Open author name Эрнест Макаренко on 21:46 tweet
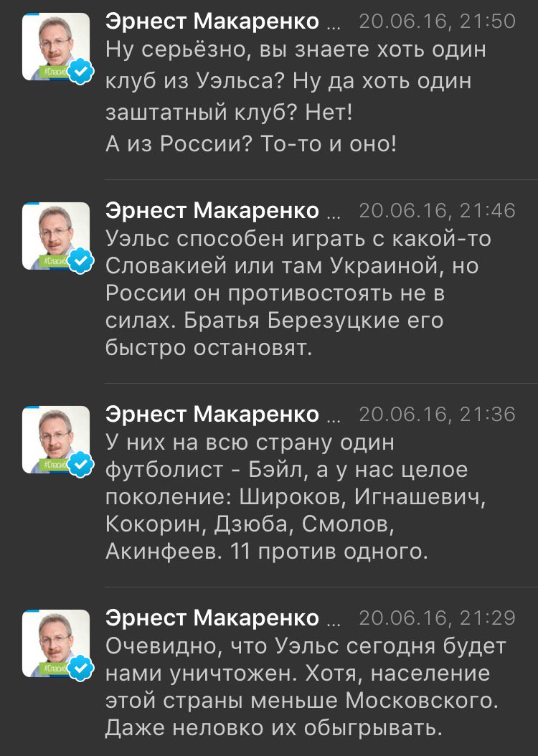This screenshot has width=538, height=756. pos(212,210)
